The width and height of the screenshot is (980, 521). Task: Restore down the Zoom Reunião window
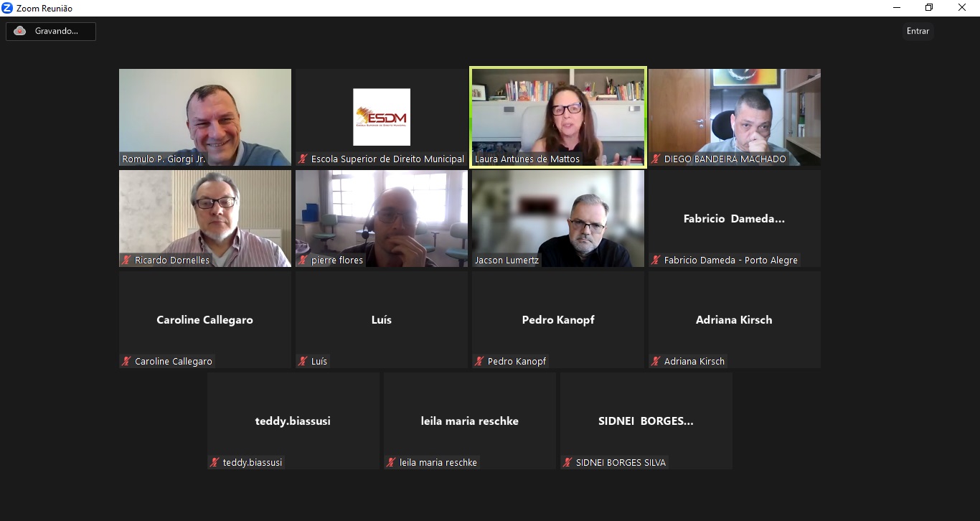pyautogui.click(x=929, y=8)
